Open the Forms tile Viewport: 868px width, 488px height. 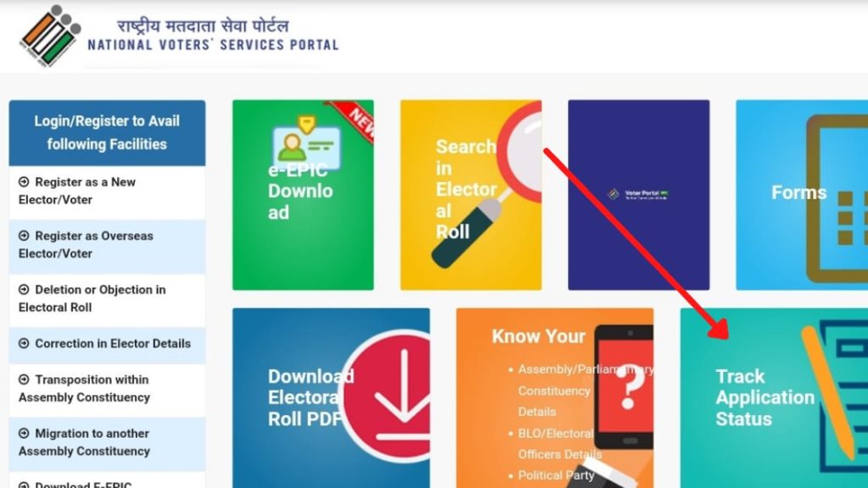coord(802,195)
